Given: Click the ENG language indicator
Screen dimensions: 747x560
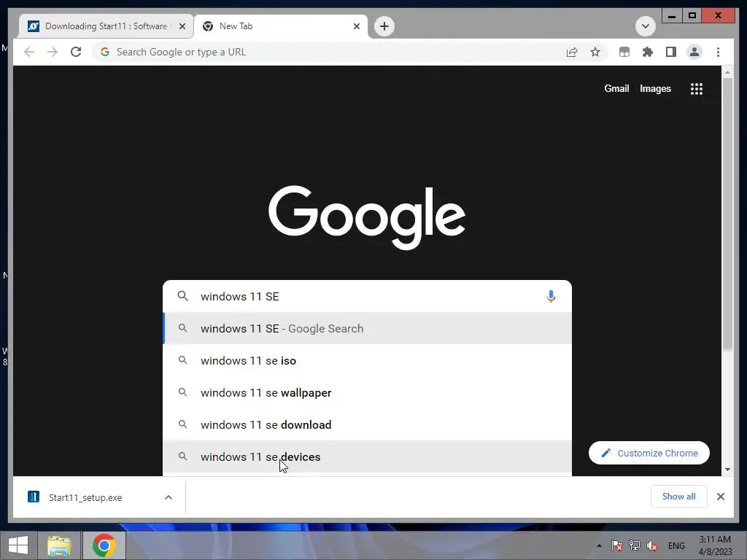Looking at the screenshot, I should point(676,545).
